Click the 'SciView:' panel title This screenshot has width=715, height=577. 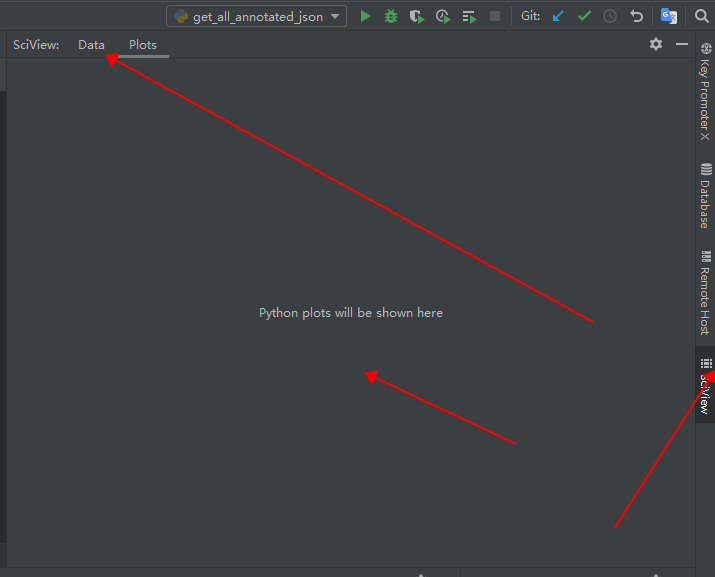[36, 45]
